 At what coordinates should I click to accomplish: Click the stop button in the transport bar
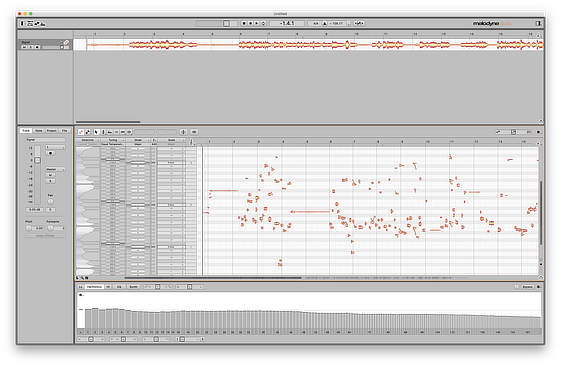[x=244, y=23]
